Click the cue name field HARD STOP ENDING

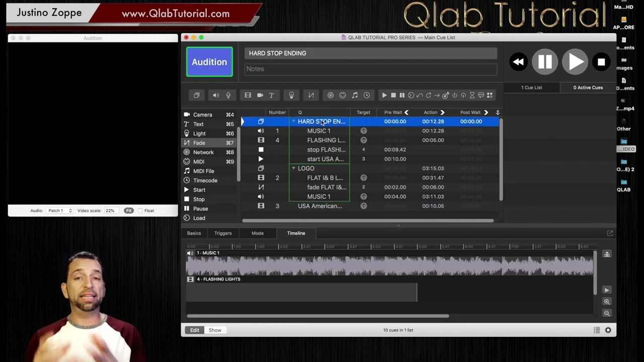371,53
